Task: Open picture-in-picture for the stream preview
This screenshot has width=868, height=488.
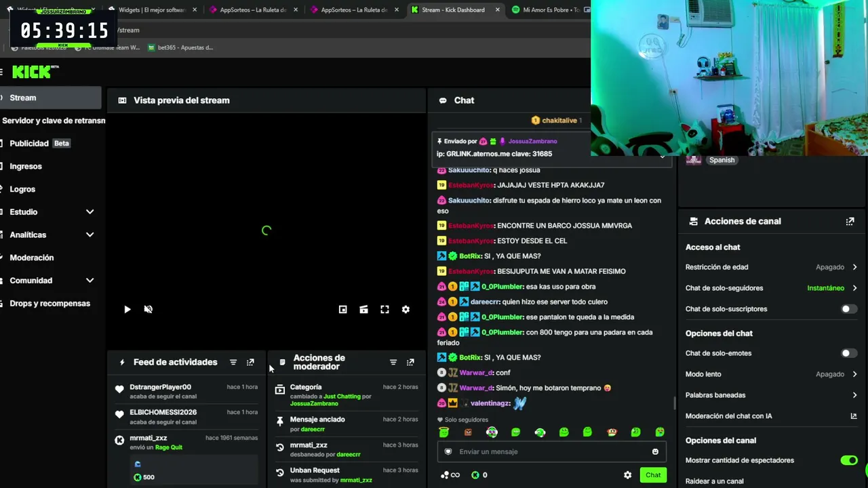Action: click(342, 309)
